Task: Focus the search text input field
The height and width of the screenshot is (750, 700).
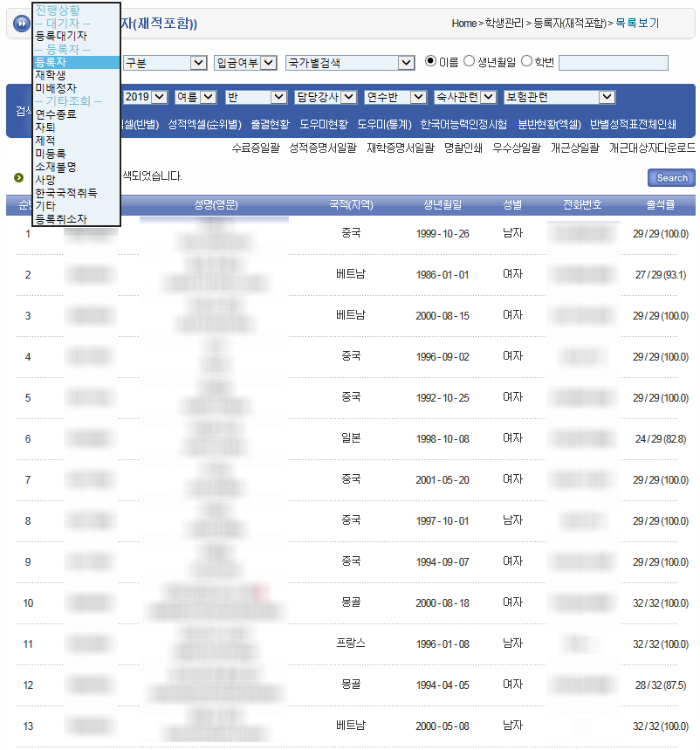Action: [x=613, y=63]
